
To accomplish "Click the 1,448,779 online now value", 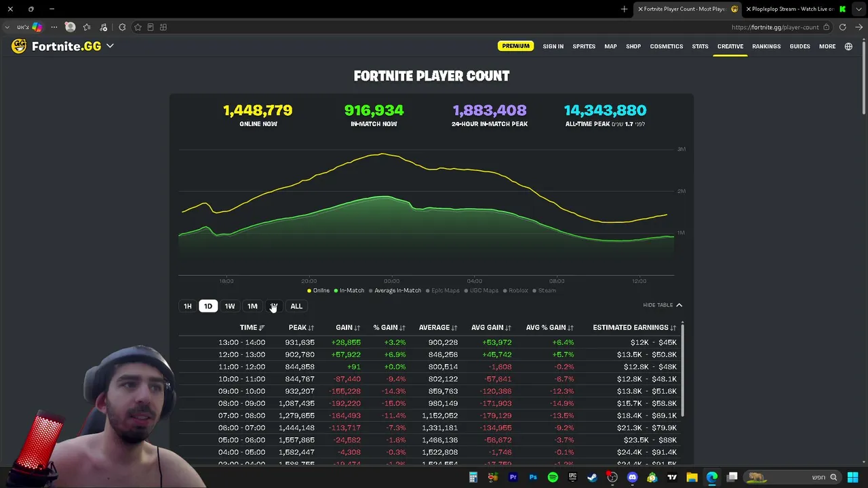I will tap(258, 110).
